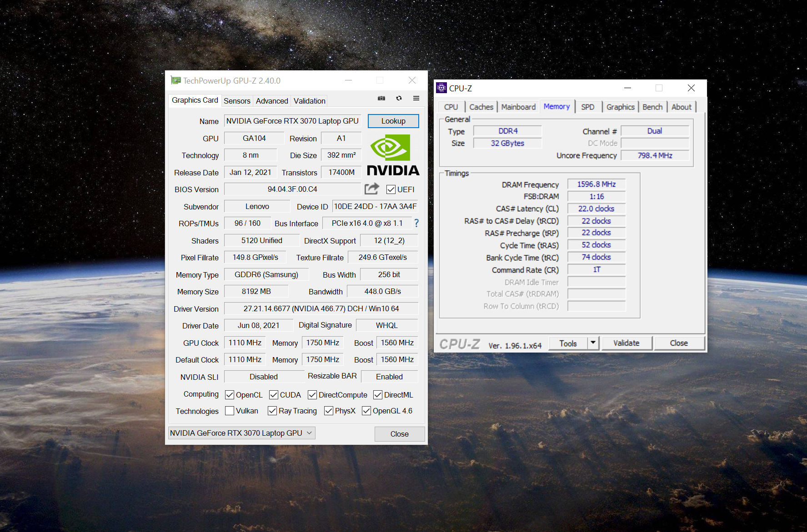Screen dimensions: 807x532
Task: Open the Advanced tab in GPU-Z
Action: tap(272, 101)
